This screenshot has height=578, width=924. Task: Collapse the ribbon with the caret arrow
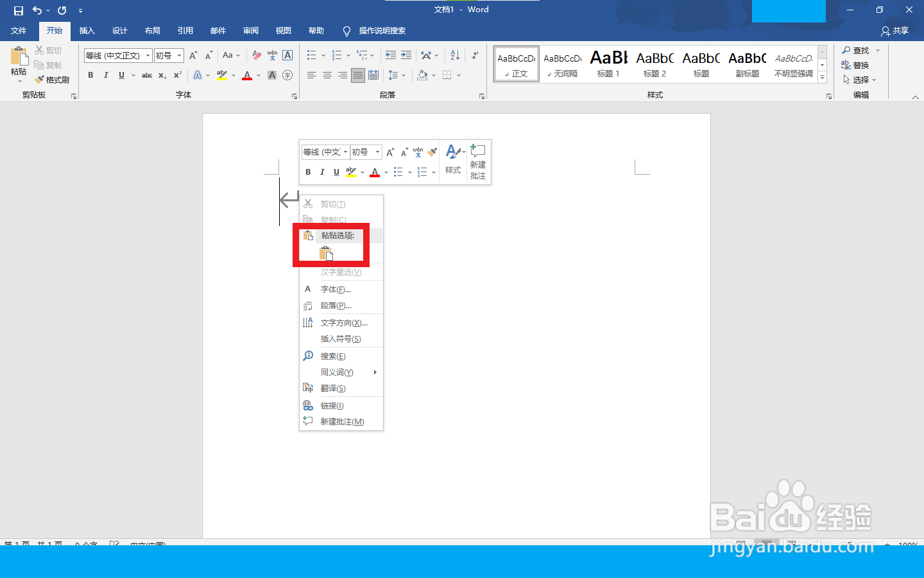(x=916, y=97)
